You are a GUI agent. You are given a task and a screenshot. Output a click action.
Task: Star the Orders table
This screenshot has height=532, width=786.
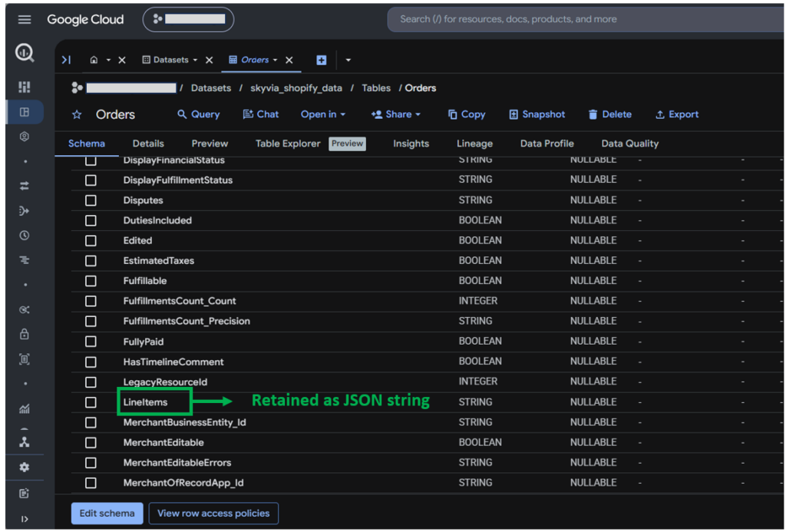pos(77,115)
